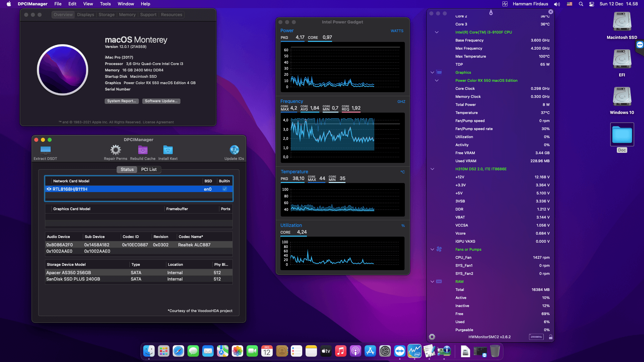Click the Used VRAM row in HWMonitor

[x=502, y=161]
